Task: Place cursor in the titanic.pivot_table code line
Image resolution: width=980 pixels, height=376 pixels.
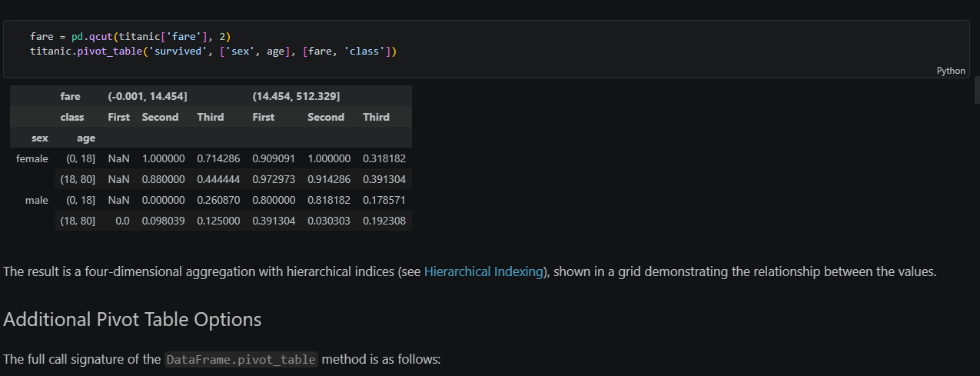Action: point(213,52)
